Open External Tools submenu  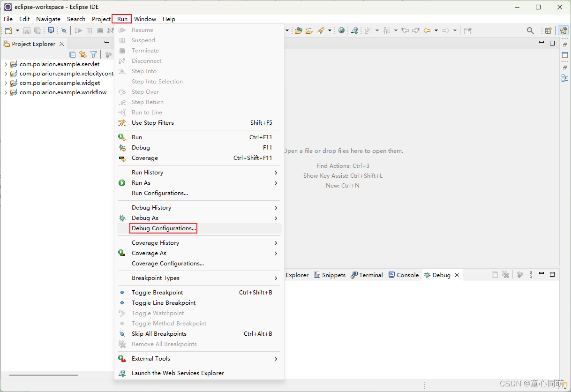[x=199, y=359]
